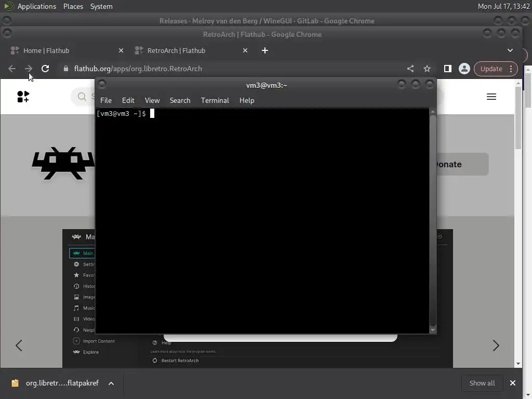The width and height of the screenshot is (532, 399).
Task: Open terminal Search menu
Action: (x=180, y=100)
